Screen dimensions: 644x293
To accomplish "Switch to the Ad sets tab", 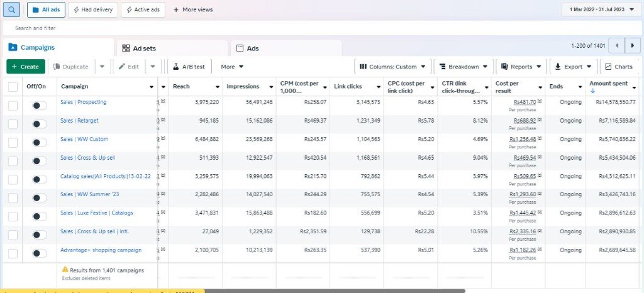I will coord(172,48).
